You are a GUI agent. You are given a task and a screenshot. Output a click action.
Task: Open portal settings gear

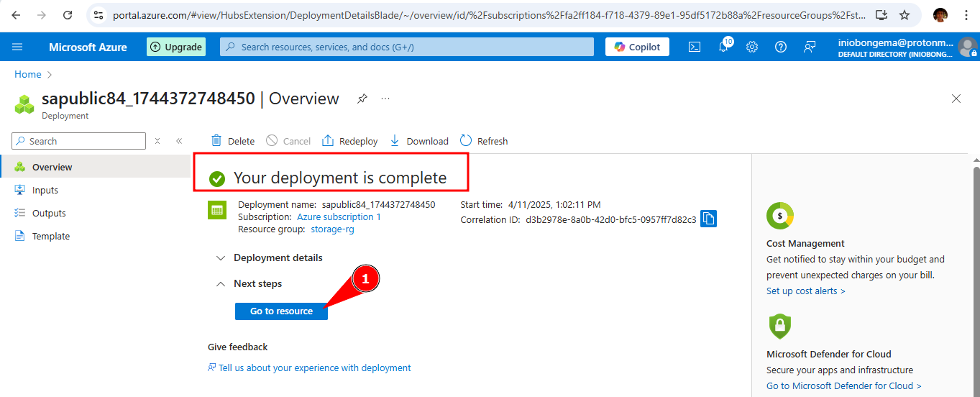(x=752, y=47)
